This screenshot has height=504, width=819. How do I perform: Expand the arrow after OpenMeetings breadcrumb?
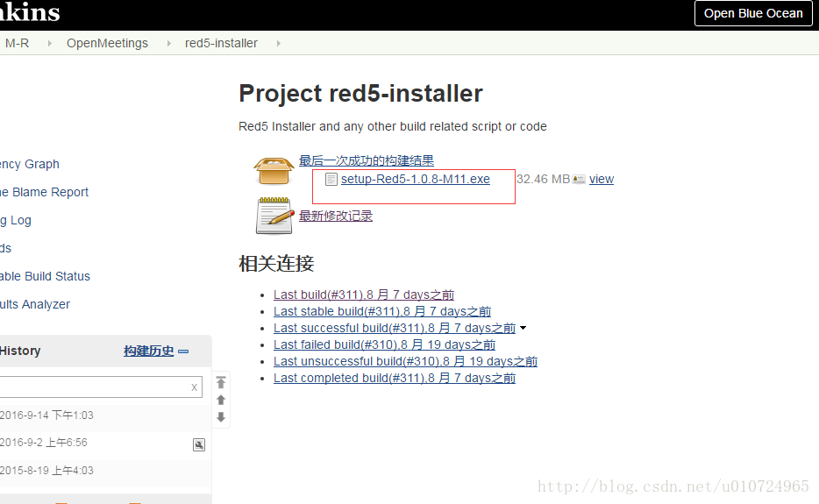coord(168,43)
